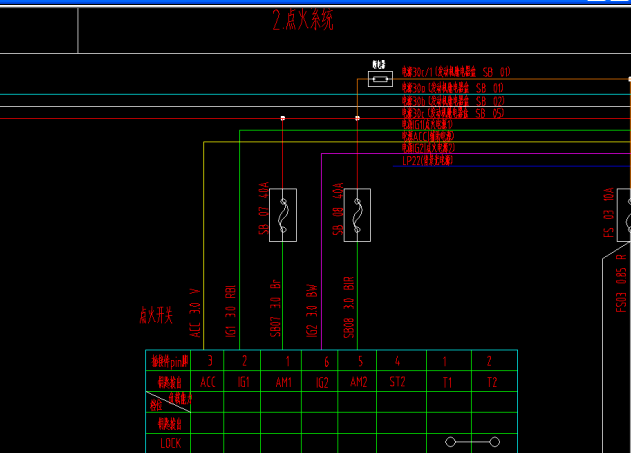631x453 pixels.
Task: Click the pin header cell containing "pin"
Action: click(168, 360)
